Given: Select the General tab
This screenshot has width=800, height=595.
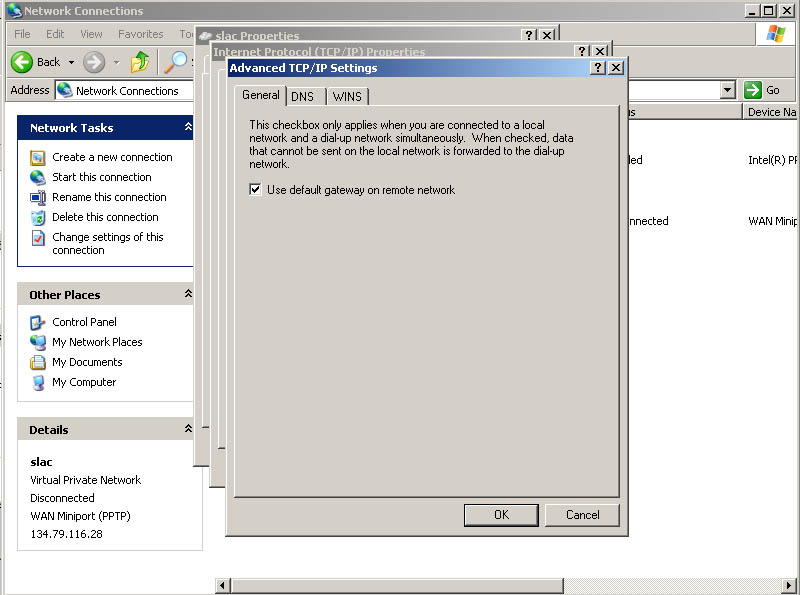Looking at the screenshot, I should point(261,95).
